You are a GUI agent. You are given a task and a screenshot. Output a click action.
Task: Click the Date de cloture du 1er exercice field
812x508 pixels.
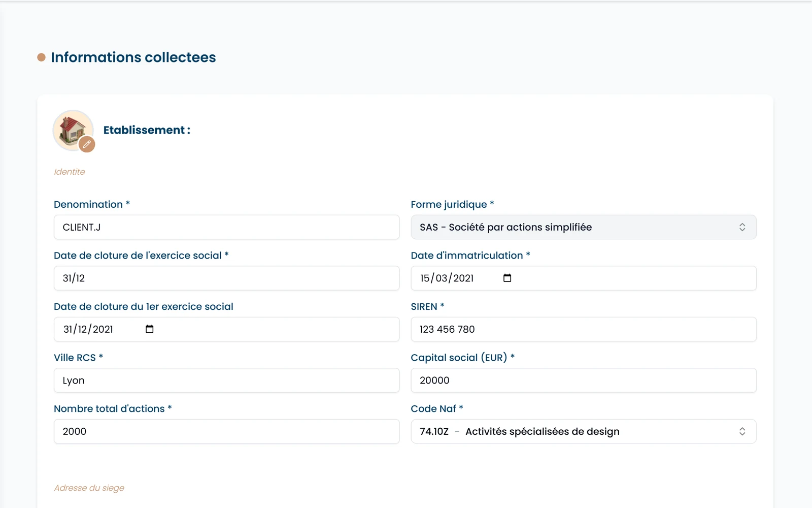226,329
